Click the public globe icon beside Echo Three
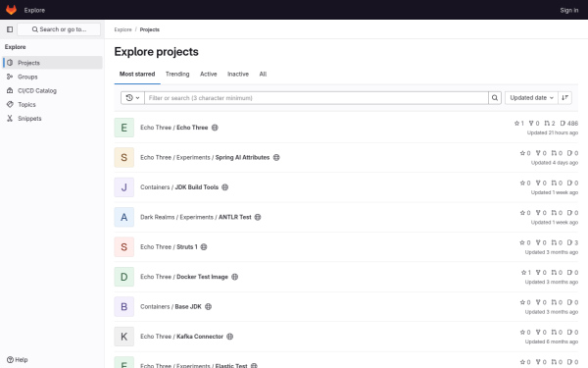588x368 pixels. 215,128
